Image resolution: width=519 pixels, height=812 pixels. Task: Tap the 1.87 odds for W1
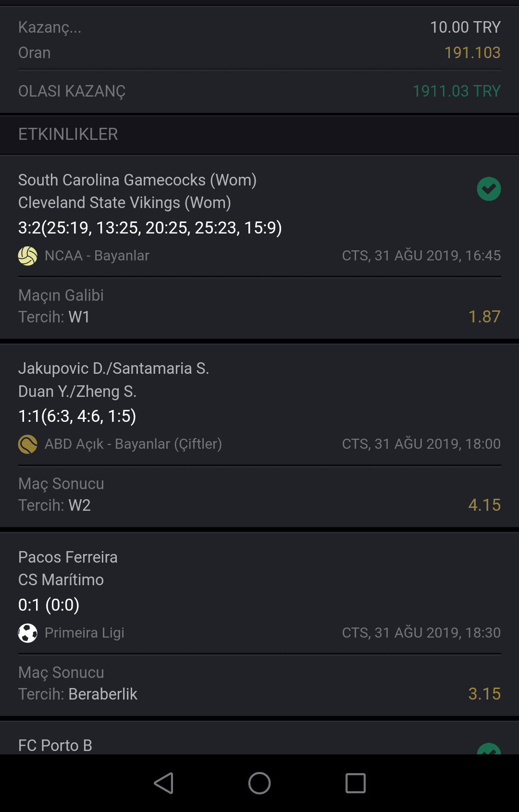click(484, 317)
